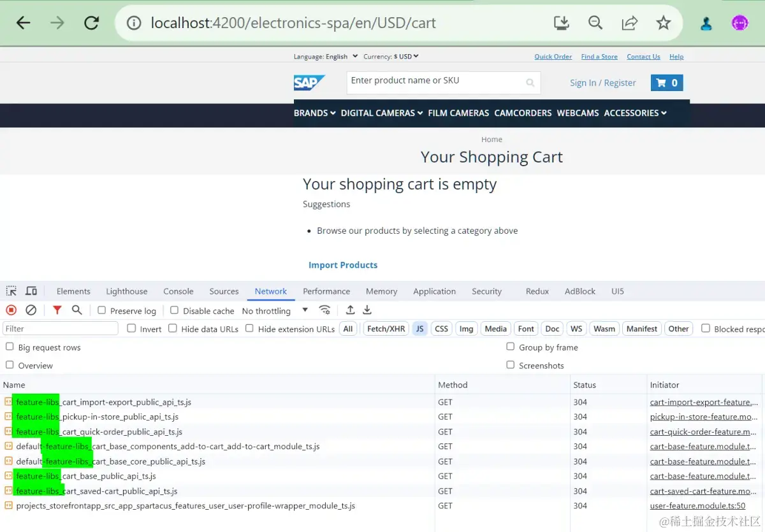This screenshot has width=765, height=532.
Task: Click the network Filter text box
Action: point(61,329)
